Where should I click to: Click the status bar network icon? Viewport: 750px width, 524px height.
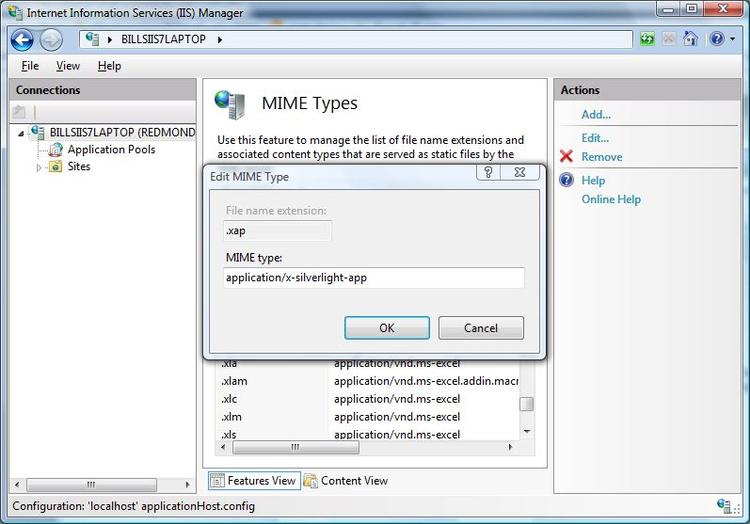coord(723,505)
